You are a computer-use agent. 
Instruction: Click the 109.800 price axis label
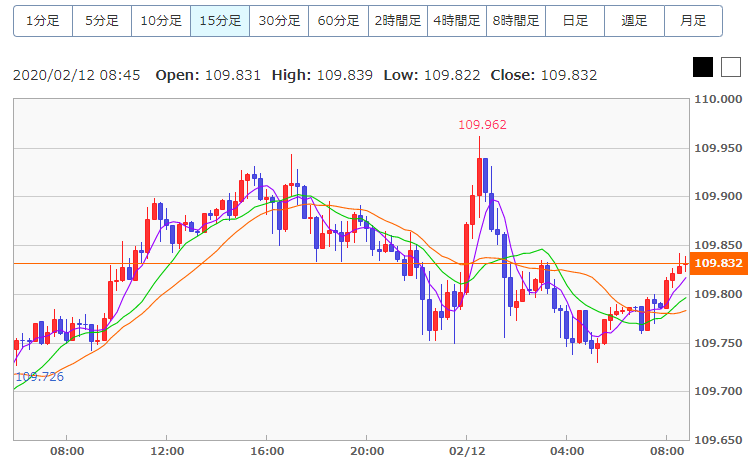718,294
